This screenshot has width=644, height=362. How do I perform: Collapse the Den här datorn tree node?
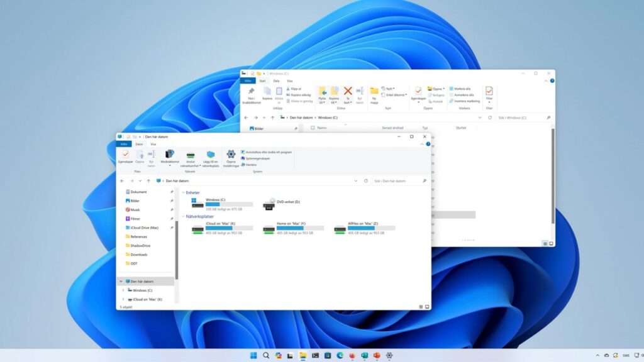[x=121, y=282]
